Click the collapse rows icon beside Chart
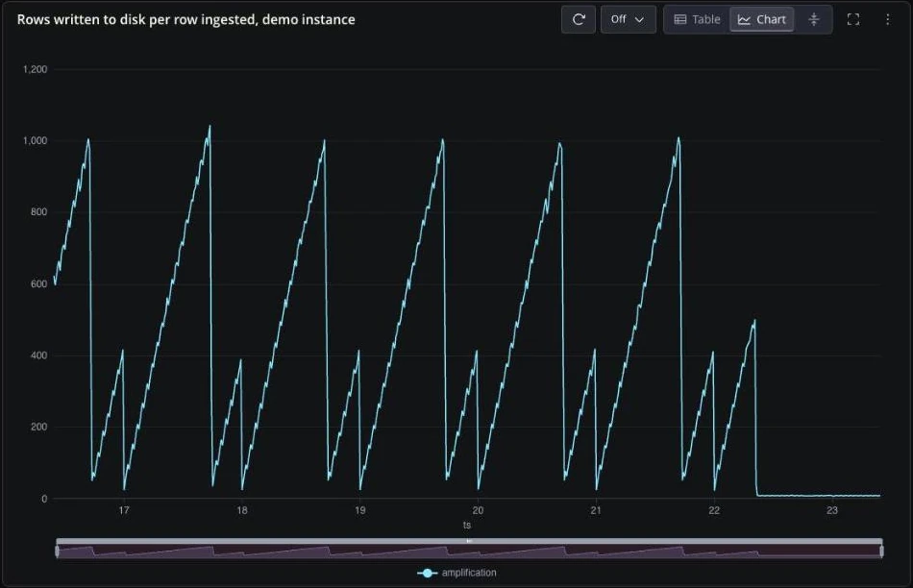 [x=814, y=19]
